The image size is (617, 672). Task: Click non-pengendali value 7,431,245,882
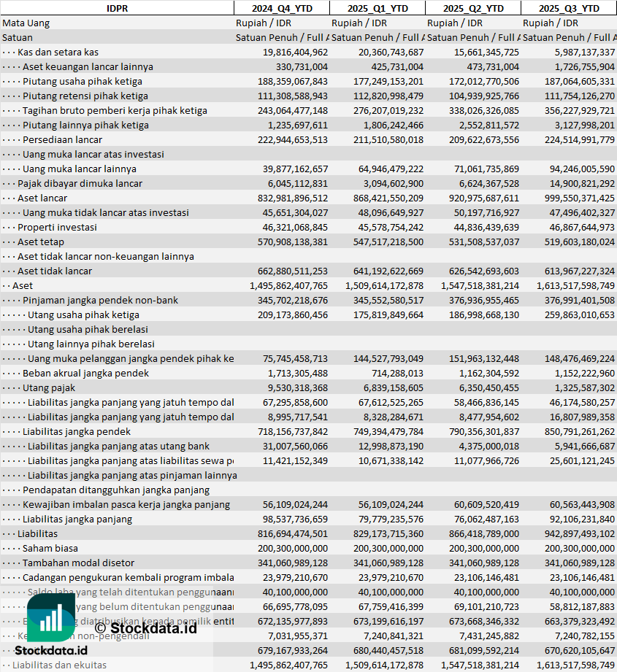click(x=489, y=635)
